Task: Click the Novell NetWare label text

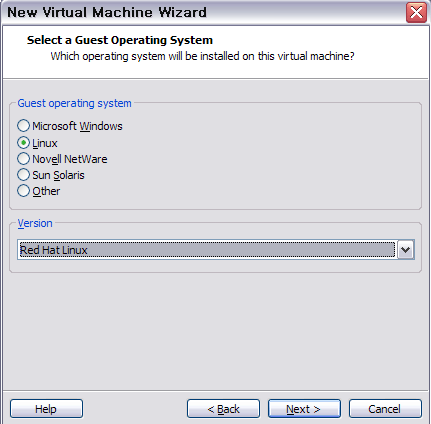Action: (x=70, y=159)
